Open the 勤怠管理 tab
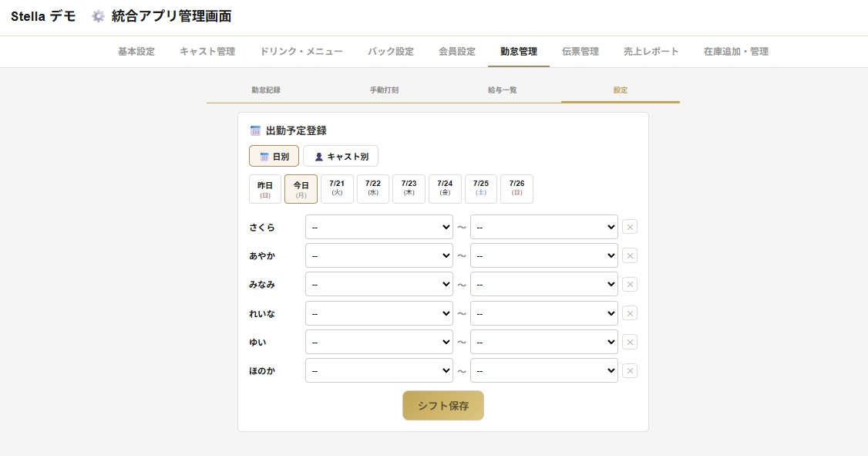The height and width of the screenshot is (456, 868). click(x=519, y=52)
